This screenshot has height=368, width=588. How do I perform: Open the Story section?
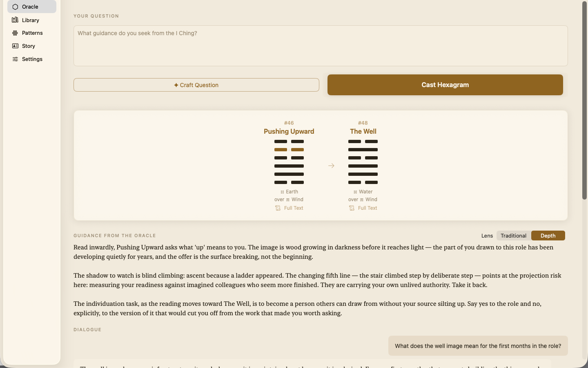point(32,46)
